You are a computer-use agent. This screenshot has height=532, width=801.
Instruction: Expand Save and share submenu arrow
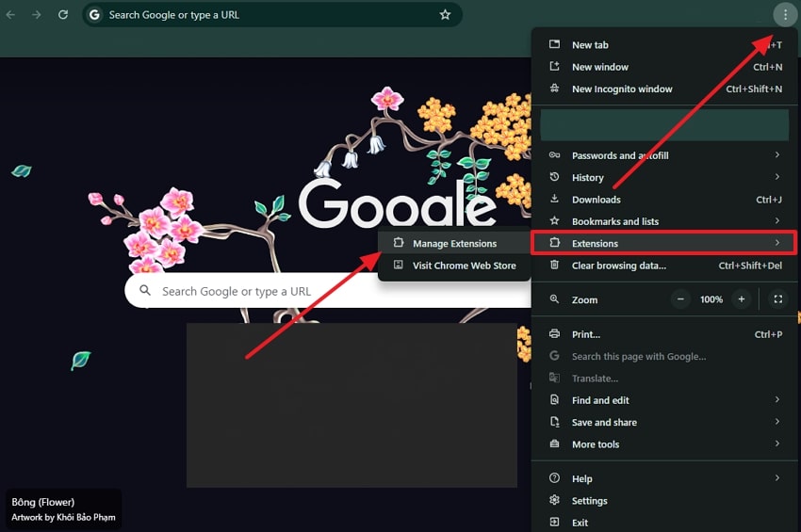point(777,422)
